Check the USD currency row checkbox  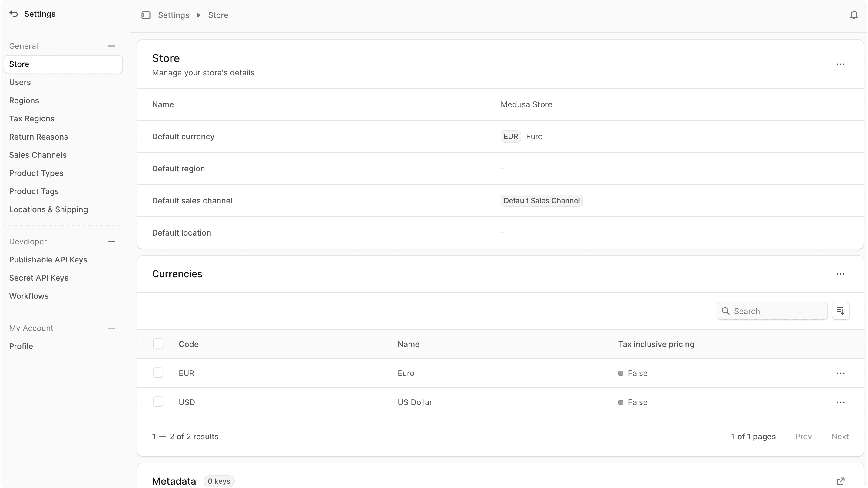(x=158, y=401)
